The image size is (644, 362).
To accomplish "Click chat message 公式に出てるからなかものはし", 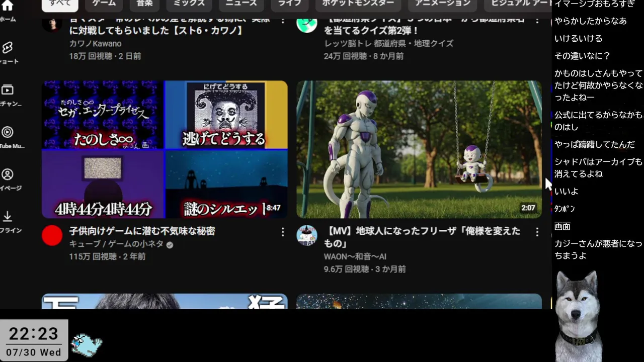I will click(x=598, y=121).
